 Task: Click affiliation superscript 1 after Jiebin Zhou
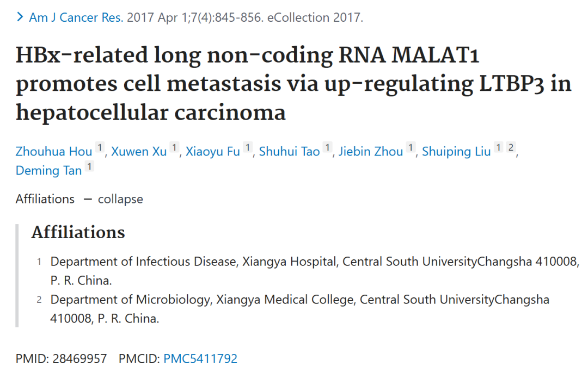click(x=411, y=147)
